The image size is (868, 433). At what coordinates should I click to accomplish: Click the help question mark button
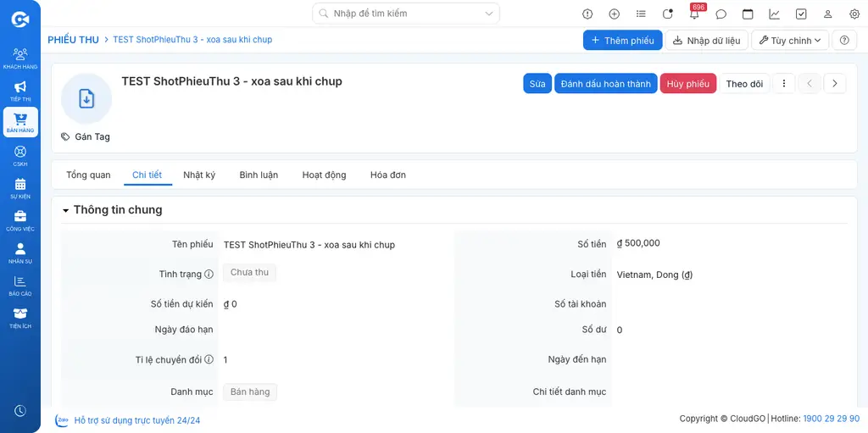click(x=844, y=40)
